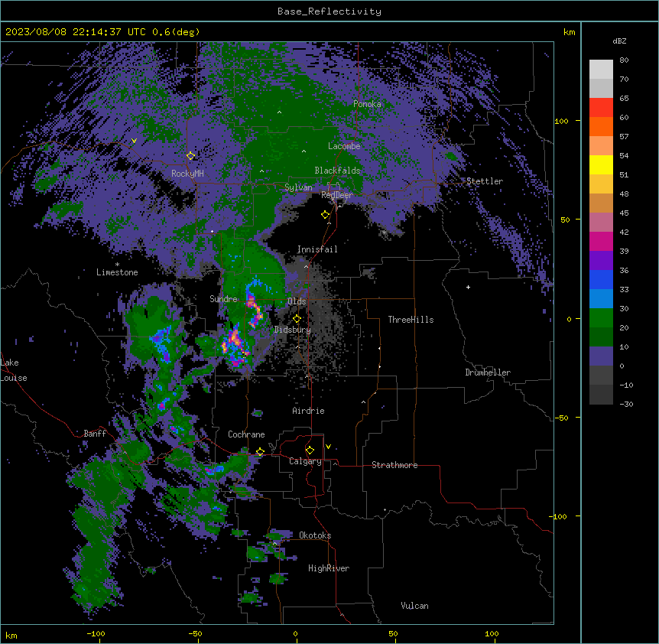659x644 pixels.
Task: Click the Airdrie city label
Action: (308, 411)
